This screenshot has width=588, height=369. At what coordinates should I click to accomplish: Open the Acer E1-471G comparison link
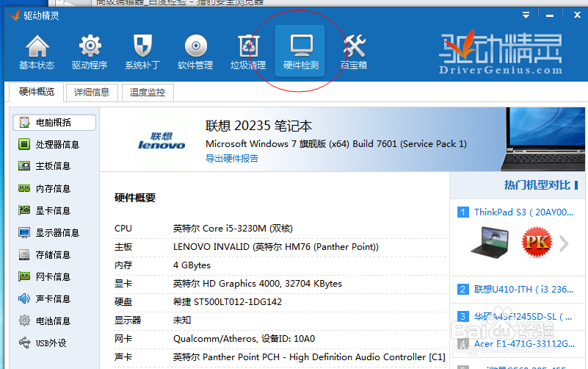click(x=524, y=344)
